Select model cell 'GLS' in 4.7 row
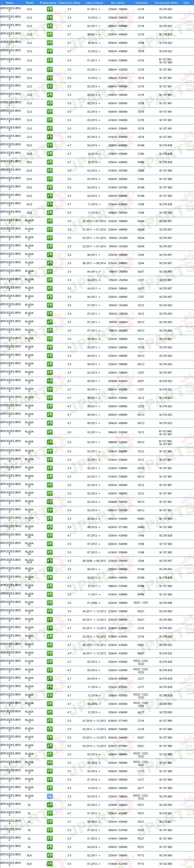The height and width of the screenshot is (868, 194). point(29,204)
